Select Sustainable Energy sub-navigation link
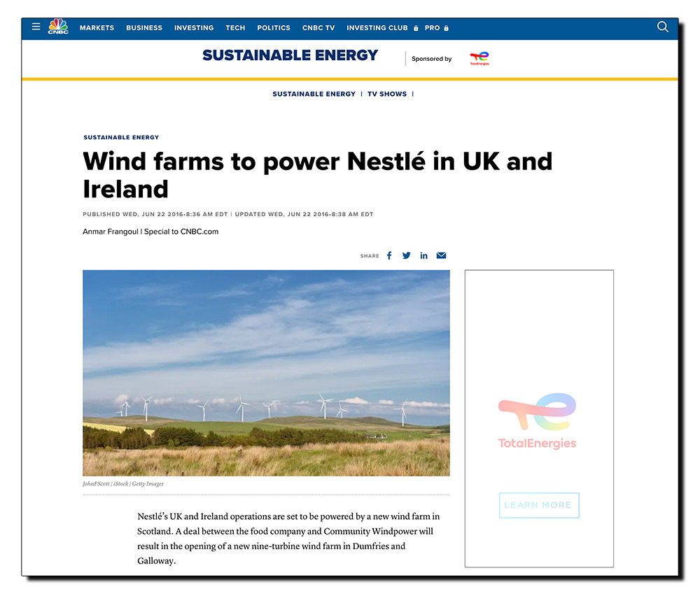Screen dimensions: 700x594 click(314, 94)
